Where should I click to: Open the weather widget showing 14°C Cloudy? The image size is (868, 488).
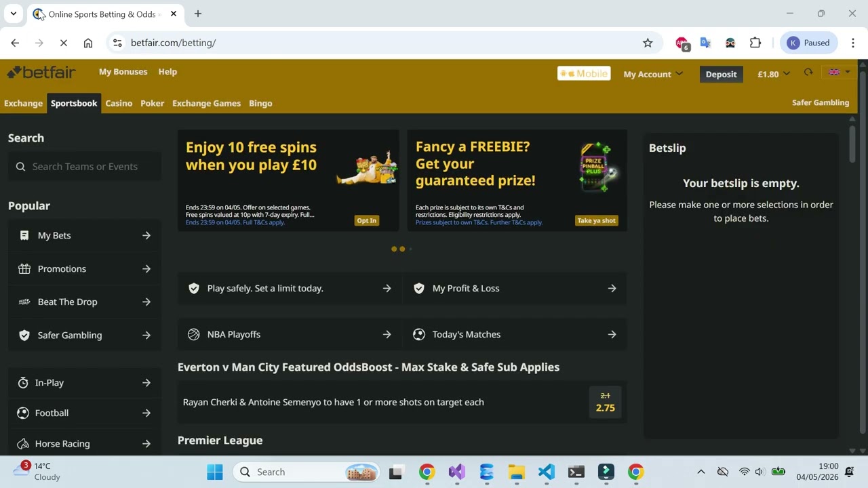click(38, 472)
